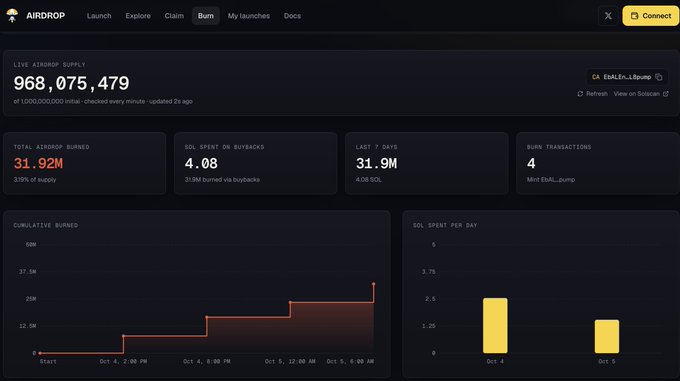Open the Docs nav tab

point(292,16)
